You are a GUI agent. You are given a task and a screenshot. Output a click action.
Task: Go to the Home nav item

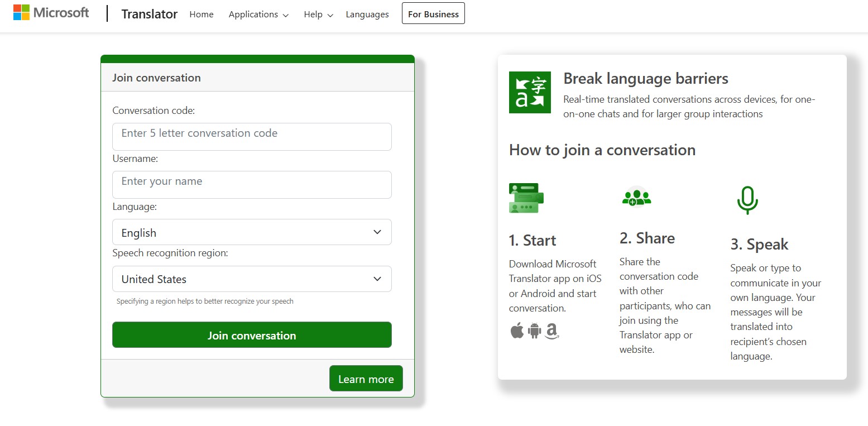pos(202,15)
